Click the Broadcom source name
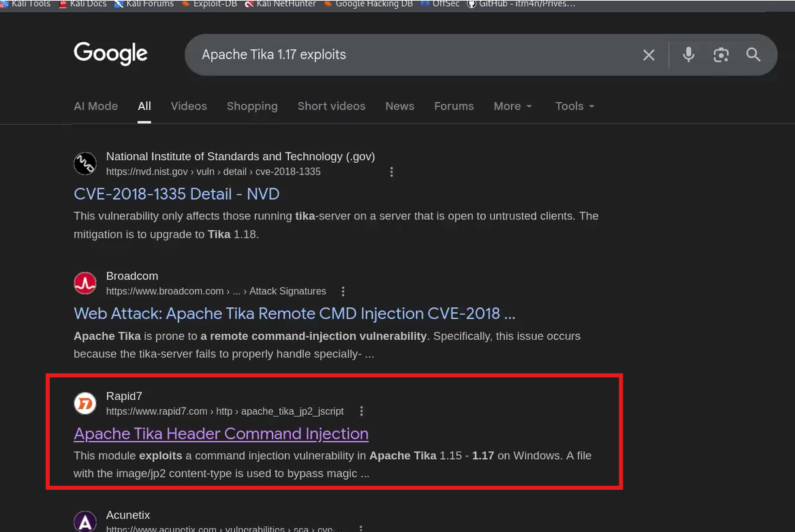Viewport: 795px width, 532px height. [132, 277]
